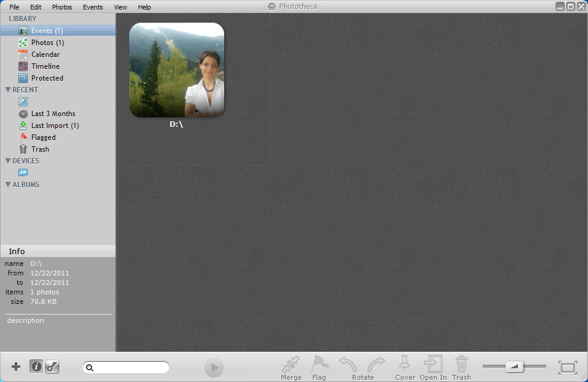This screenshot has width=588, height=382.
Task: Rotate right using the clockwise arrow
Action: [x=376, y=364]
